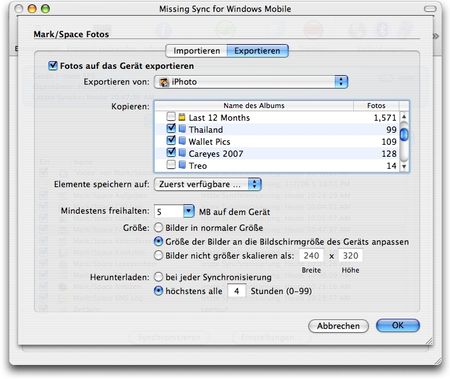Click the Breite field showing 240
Screen dimensions: 450x379
311,256
